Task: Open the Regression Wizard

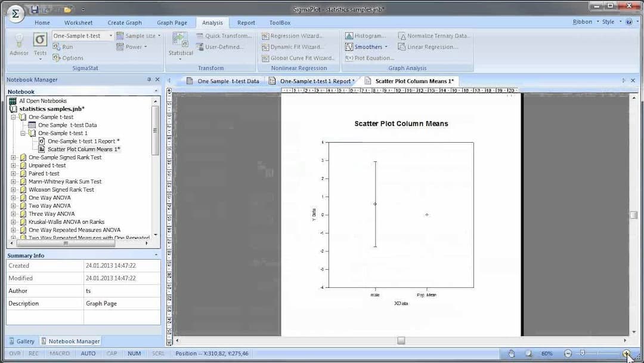Action: [293, 35]
